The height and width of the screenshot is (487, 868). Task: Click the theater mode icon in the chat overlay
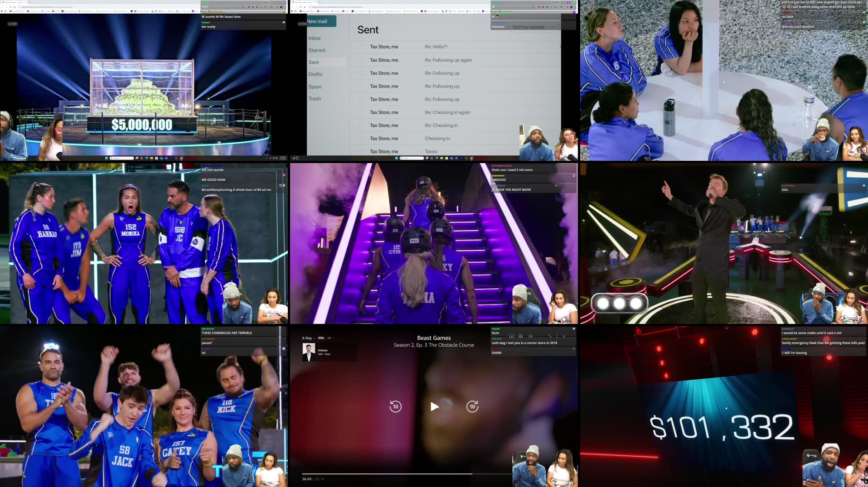point(511,336)
